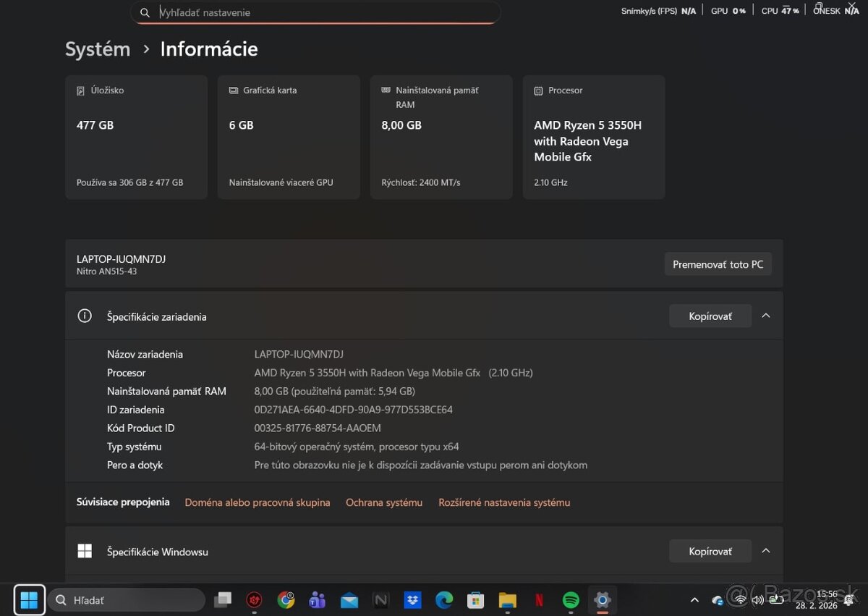The height and width of the screenshot is (616, 868).
Task: Copy device specs with the Kopírovať button
Action: (x=710, y=316)
